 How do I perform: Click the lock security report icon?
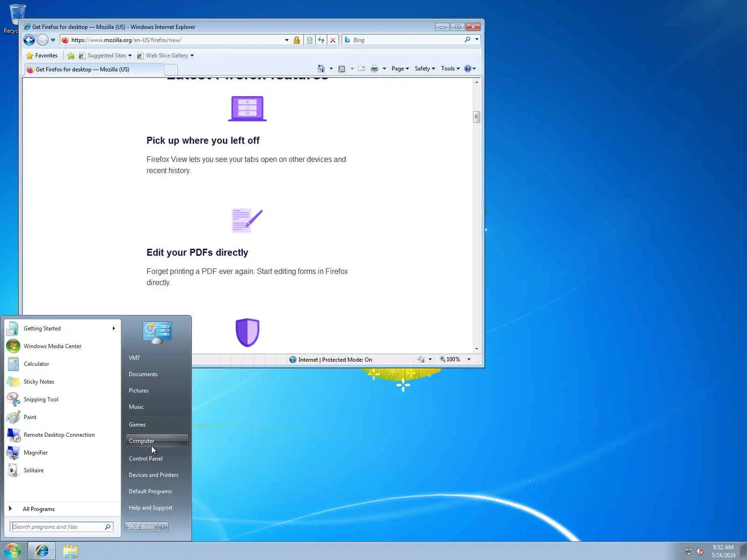click(x=296, y=40)
